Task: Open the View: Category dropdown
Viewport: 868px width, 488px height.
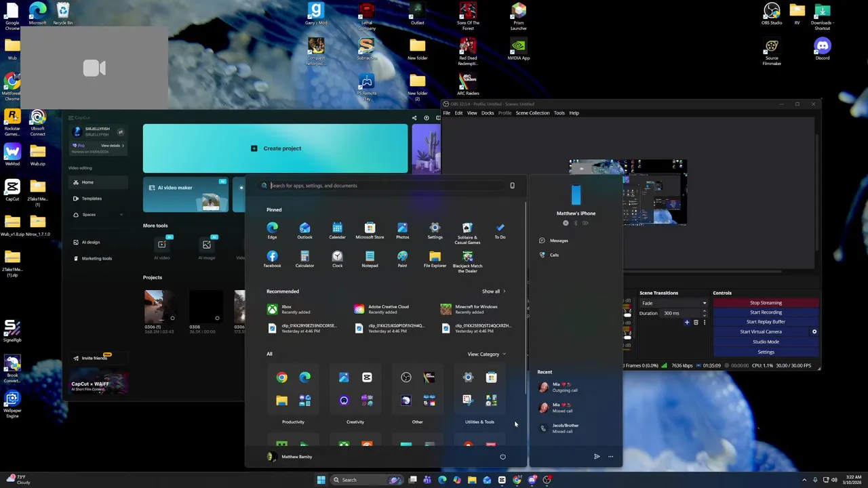Action: point(486,354)
